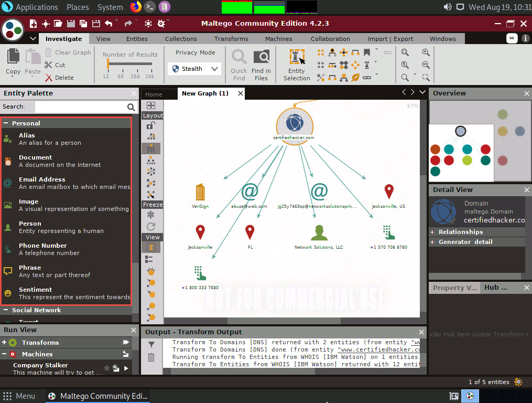Toggle the layout lock
The height and width of the screenshot is (403, 532).
[x=151, y=126]
